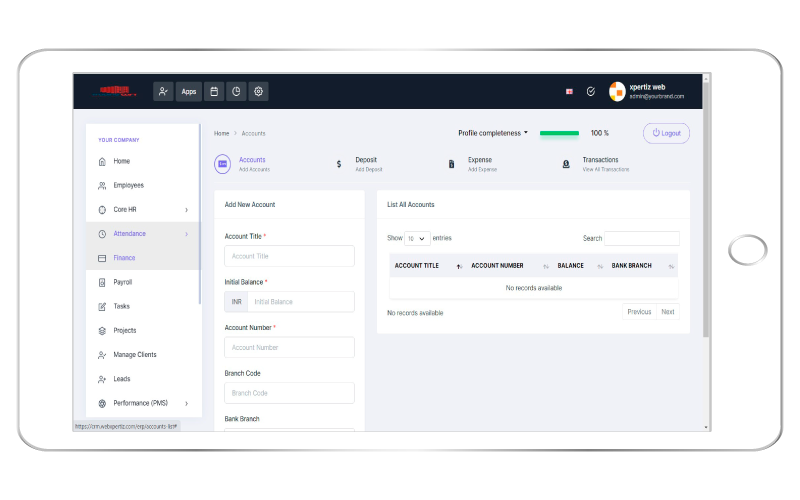Click the Logout button
The image size is (800, 500).
pyautogui.click(x=666, y=133)
